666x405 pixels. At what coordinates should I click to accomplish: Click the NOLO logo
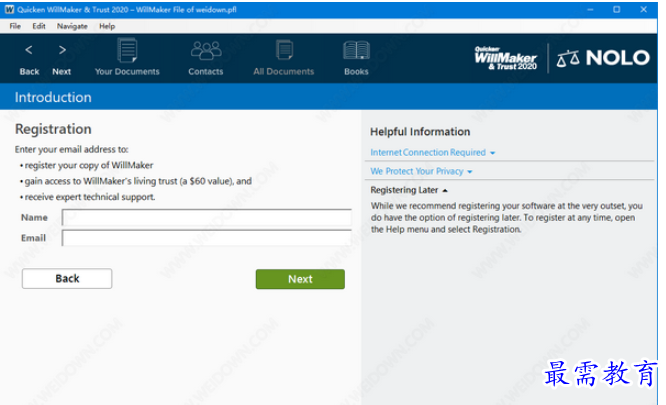click(603, 58)
